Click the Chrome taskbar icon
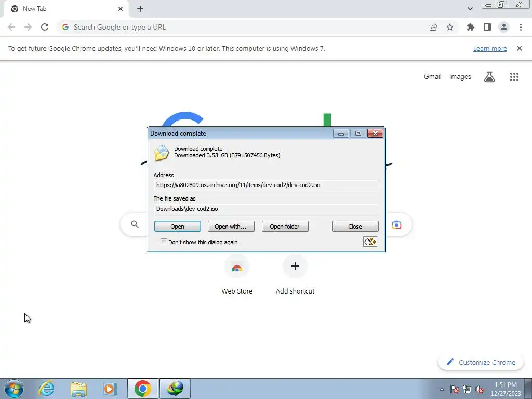 click(x=142, y=389)
